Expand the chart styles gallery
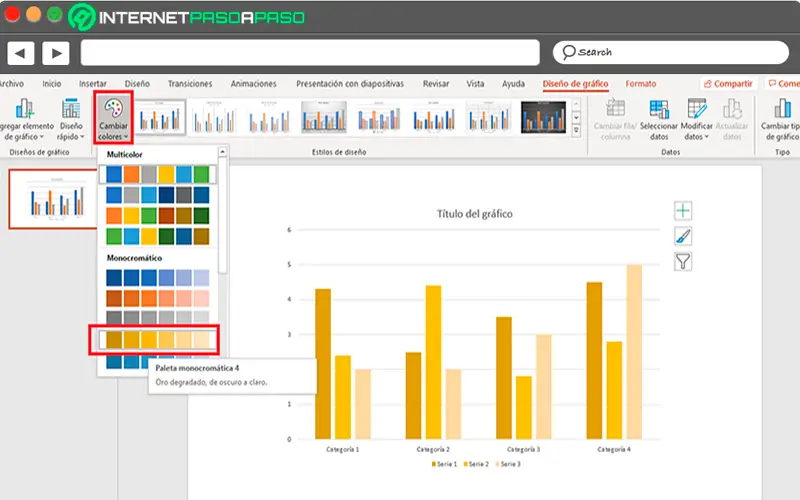The image size is (800, 500). pos(576,131)
